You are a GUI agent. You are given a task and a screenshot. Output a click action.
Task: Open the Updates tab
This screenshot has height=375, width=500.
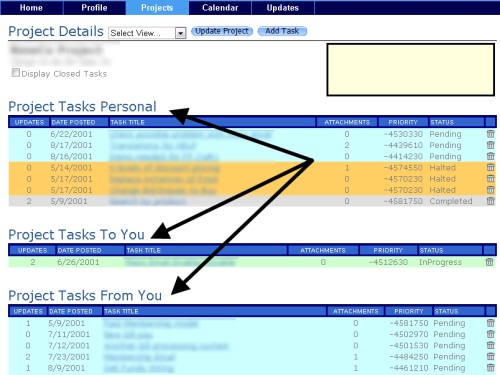(283, 8)
